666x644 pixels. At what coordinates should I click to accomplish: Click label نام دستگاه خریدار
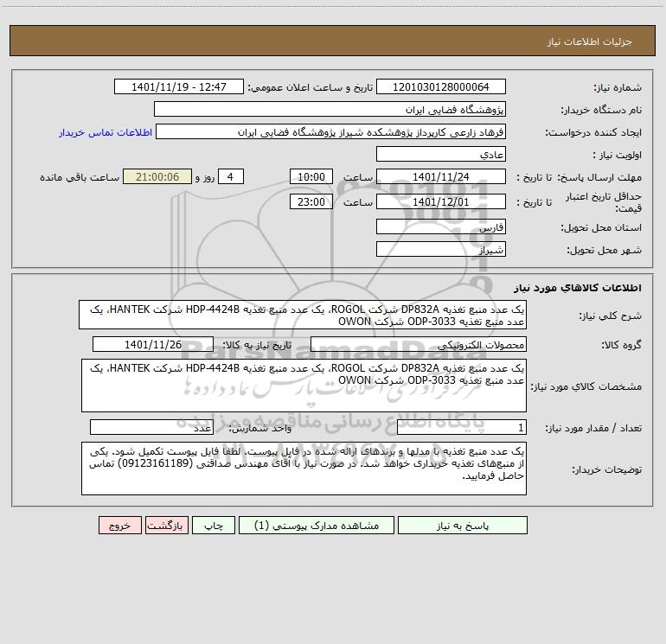601,110
